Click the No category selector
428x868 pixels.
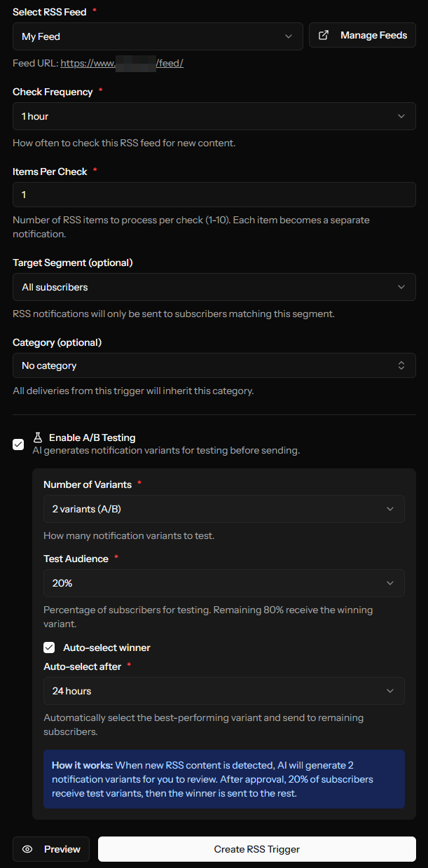point(214,365)
